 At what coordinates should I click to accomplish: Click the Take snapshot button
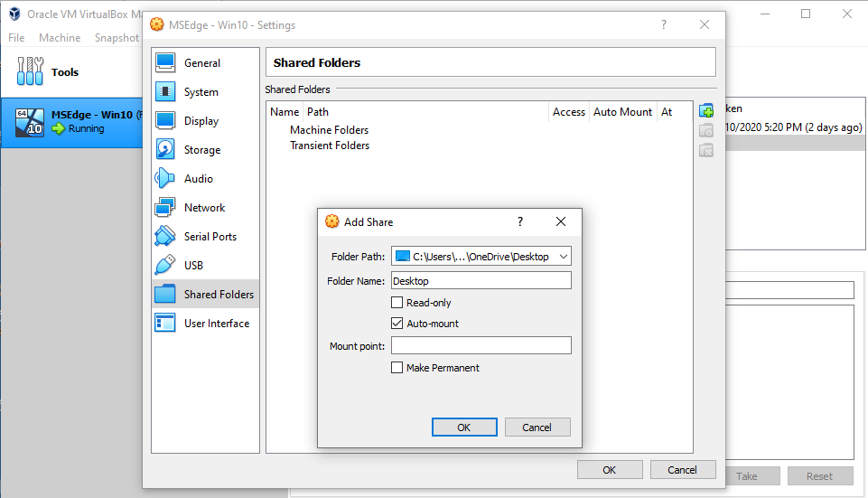(x=753, y=476)
